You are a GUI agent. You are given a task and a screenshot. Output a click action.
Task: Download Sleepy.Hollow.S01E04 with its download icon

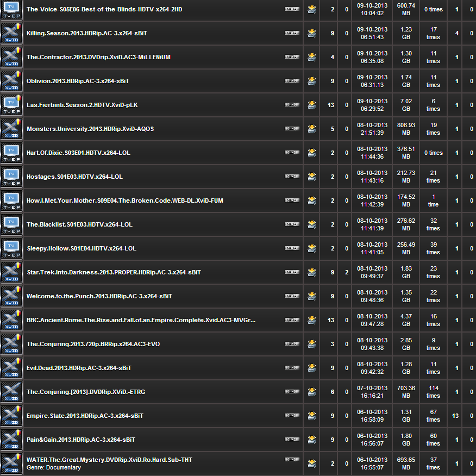coord(311,248)
